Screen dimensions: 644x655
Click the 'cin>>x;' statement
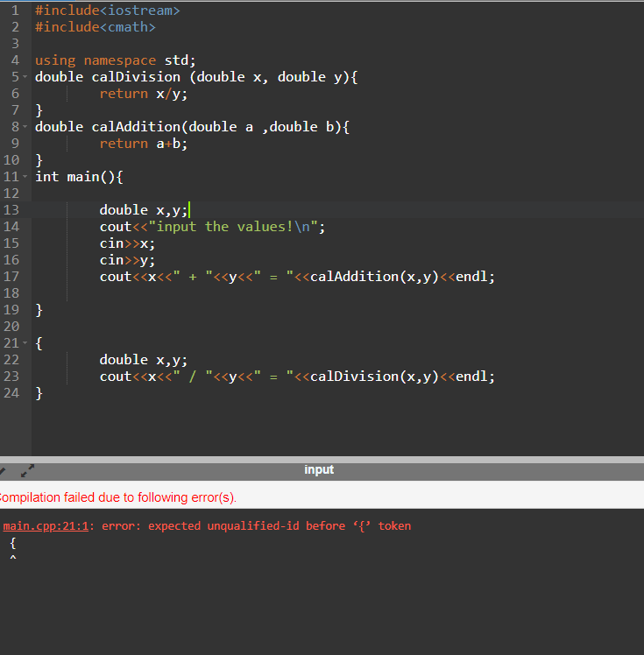[127, 243]
